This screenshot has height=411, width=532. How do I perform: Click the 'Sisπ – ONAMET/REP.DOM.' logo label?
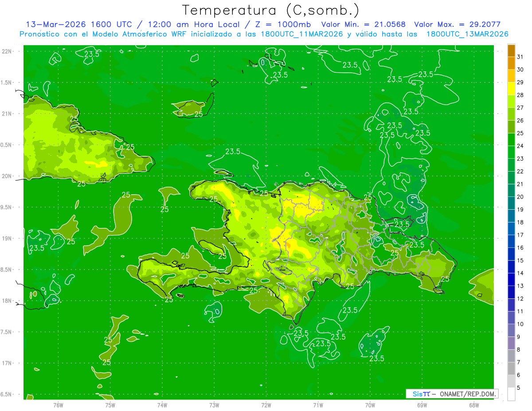(x=452, y=394)
